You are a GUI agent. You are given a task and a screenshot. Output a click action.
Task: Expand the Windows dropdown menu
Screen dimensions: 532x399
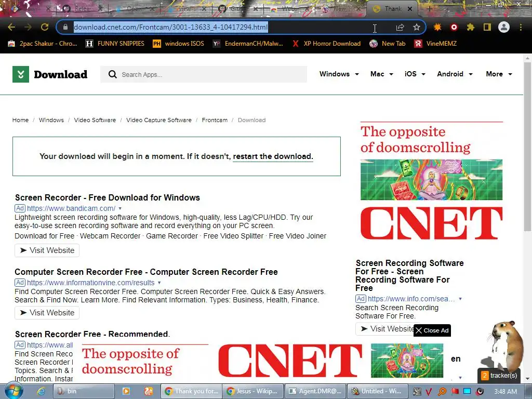click(x=339, y=74)
